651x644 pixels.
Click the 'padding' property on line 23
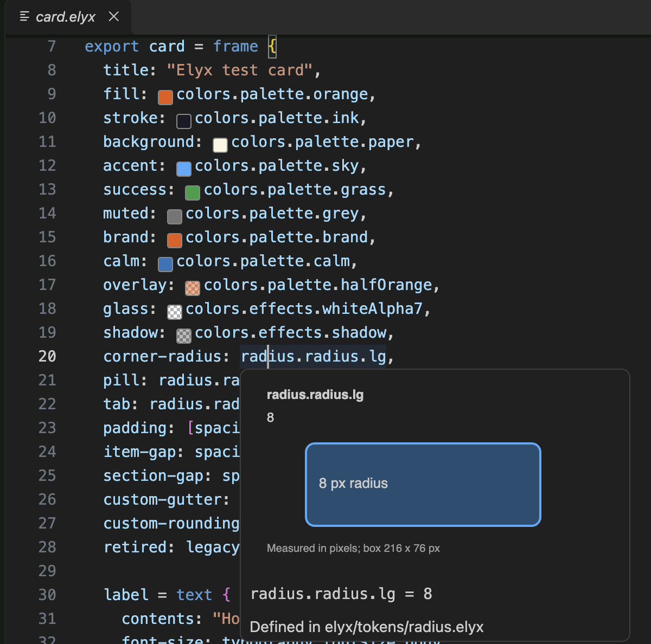pos(135,428)
